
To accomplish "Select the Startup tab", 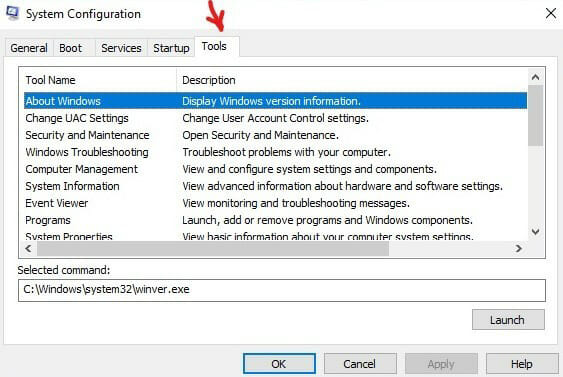I will 171,48.
